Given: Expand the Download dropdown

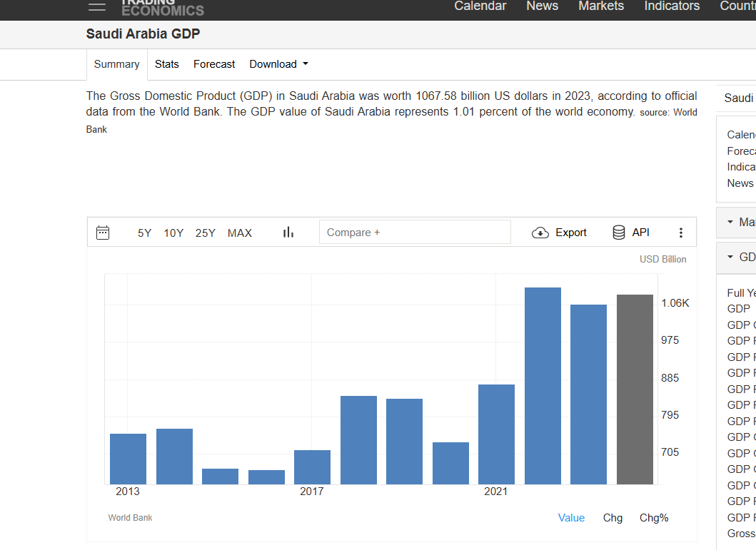Looking at the screenshot, I should click(278, 64).
